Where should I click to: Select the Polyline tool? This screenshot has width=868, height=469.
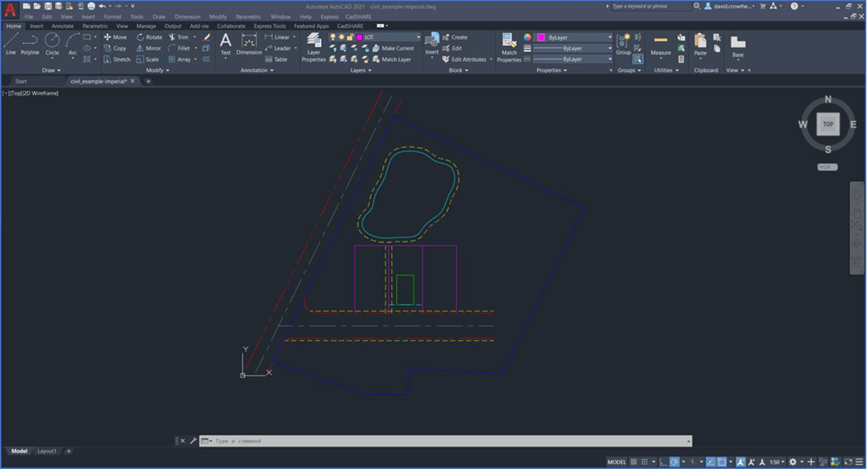click(30, 44)
